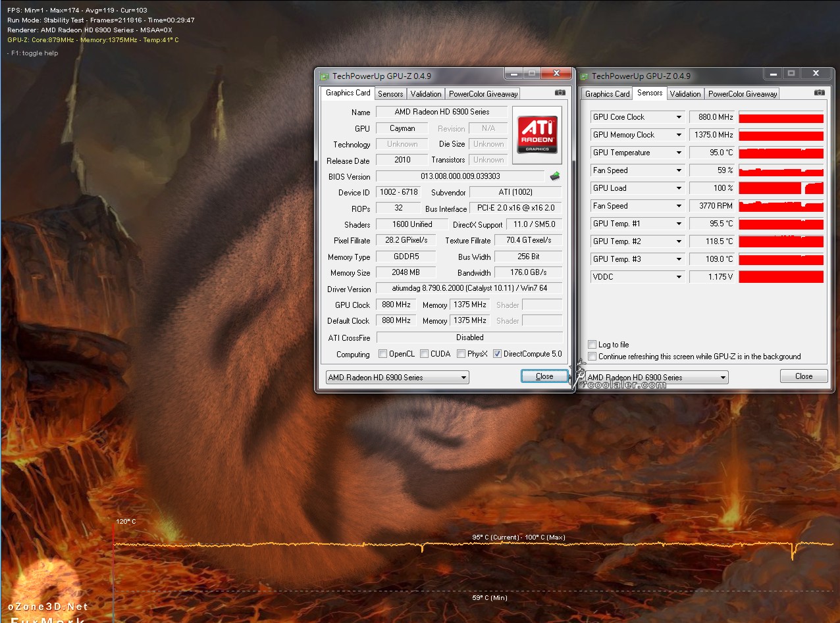840x623 pixels.
Task: Click the 1600 Unified Shaders value
Action: [x=412, y=224]
